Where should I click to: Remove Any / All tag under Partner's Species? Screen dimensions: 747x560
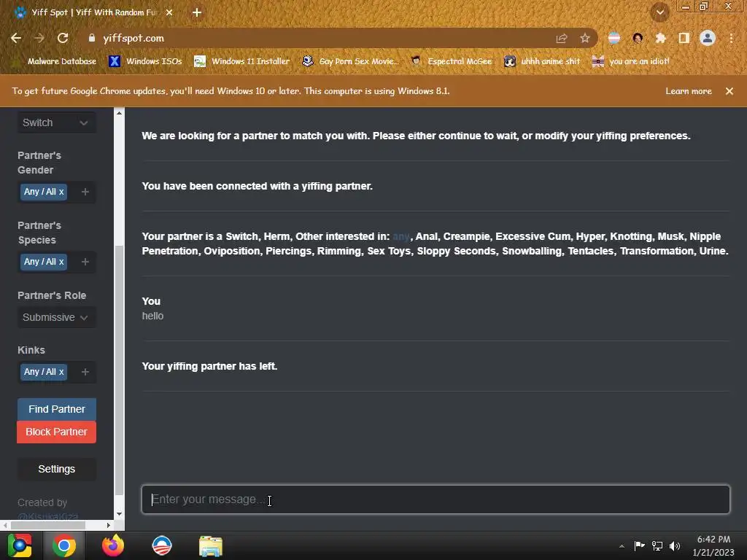[61, 262]
